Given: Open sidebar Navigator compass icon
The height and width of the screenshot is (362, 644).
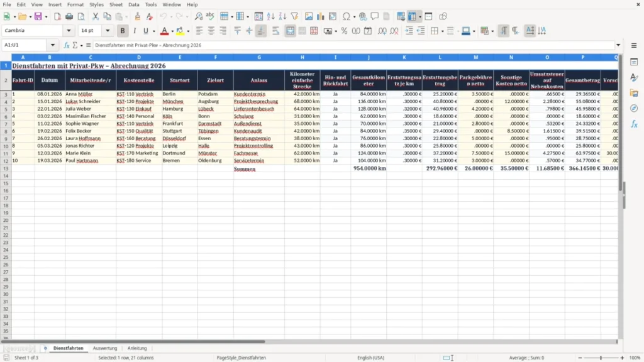Looking at the screenshot, I should [634, 108].
